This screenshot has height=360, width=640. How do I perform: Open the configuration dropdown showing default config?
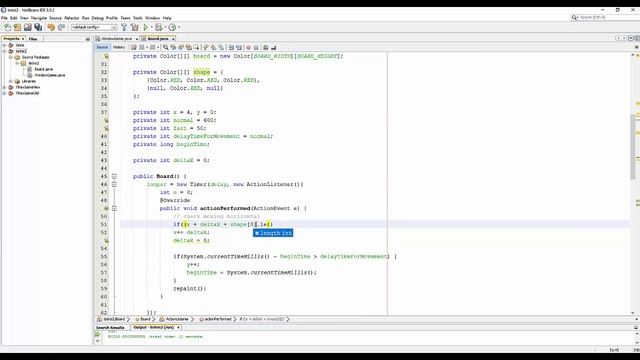click(94, 27)
